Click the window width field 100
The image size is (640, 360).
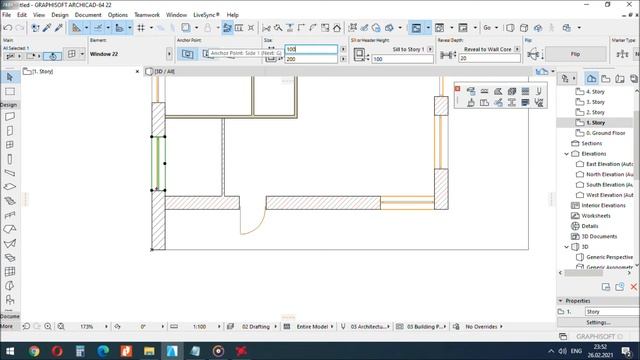(x=311, y=49)
